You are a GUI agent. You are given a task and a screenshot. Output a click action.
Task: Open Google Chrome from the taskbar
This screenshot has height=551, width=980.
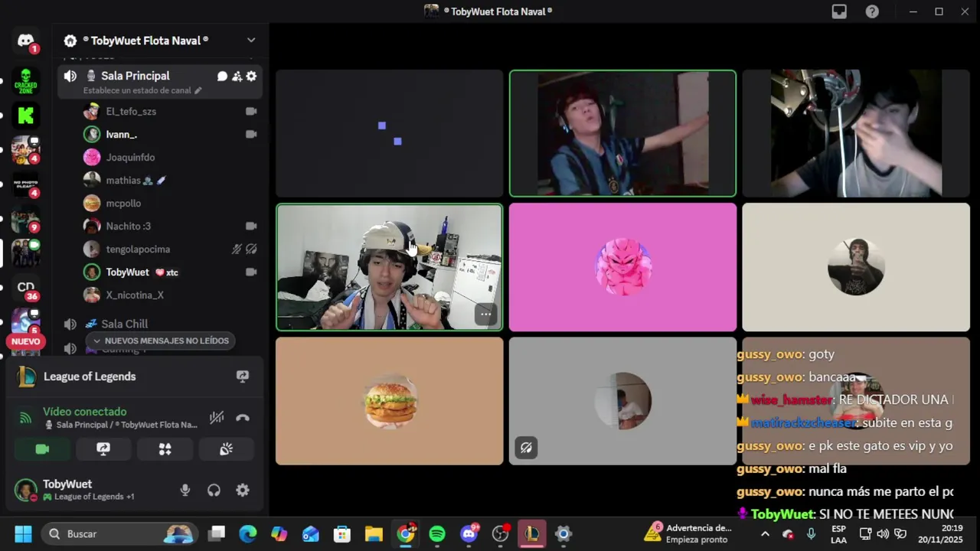(406, 533)
